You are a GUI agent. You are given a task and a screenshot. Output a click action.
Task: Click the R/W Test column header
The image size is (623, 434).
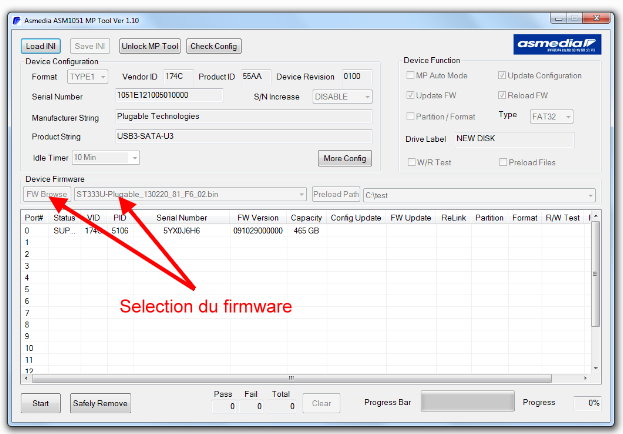pos(563,218)
